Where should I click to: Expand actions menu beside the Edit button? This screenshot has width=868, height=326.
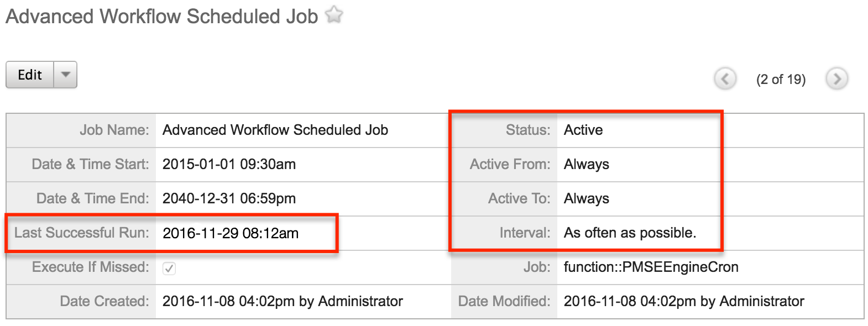click(65, 74)
